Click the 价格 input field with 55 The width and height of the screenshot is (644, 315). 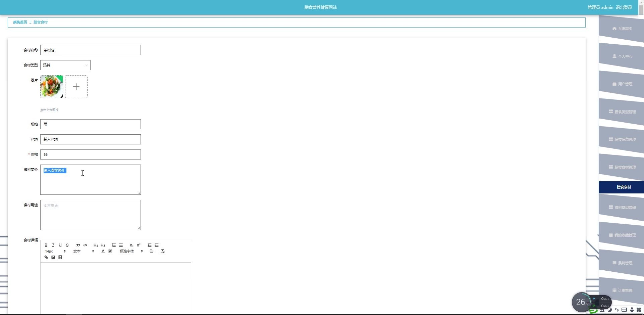[91, 154]
